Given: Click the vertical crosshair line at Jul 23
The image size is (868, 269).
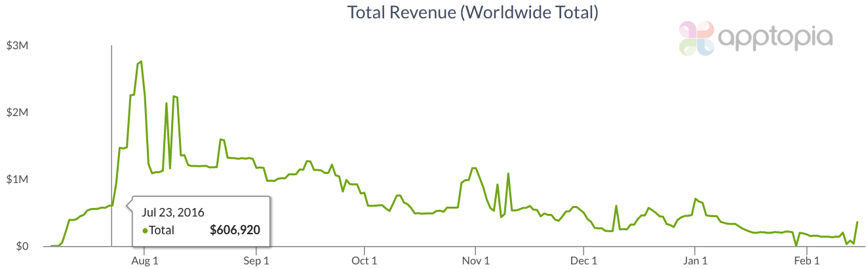Looking at the screenshot, I should (111, 131).
